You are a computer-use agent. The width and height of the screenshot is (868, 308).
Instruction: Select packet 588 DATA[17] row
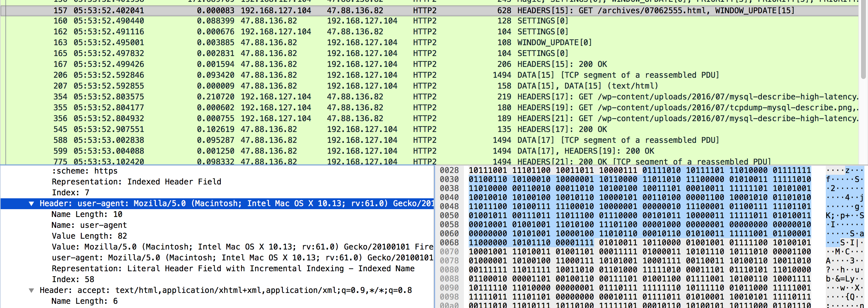pyautogui.click(x=429, y=140)
